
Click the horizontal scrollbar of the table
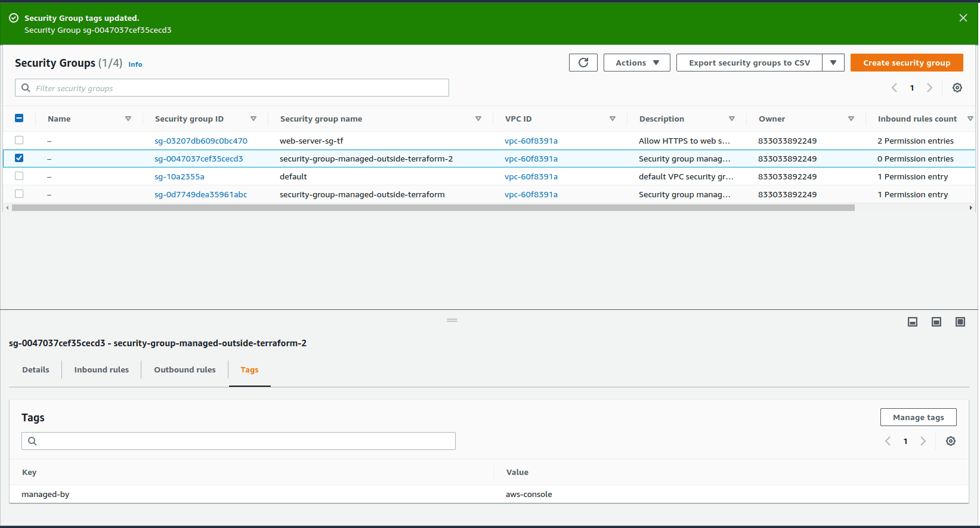(x=433, y=208)
